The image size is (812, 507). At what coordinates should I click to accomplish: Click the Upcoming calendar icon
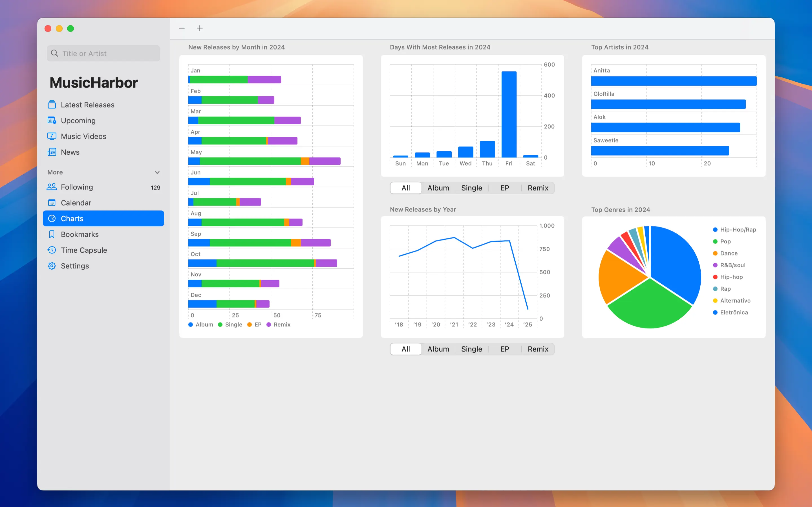tap(52, 120)
